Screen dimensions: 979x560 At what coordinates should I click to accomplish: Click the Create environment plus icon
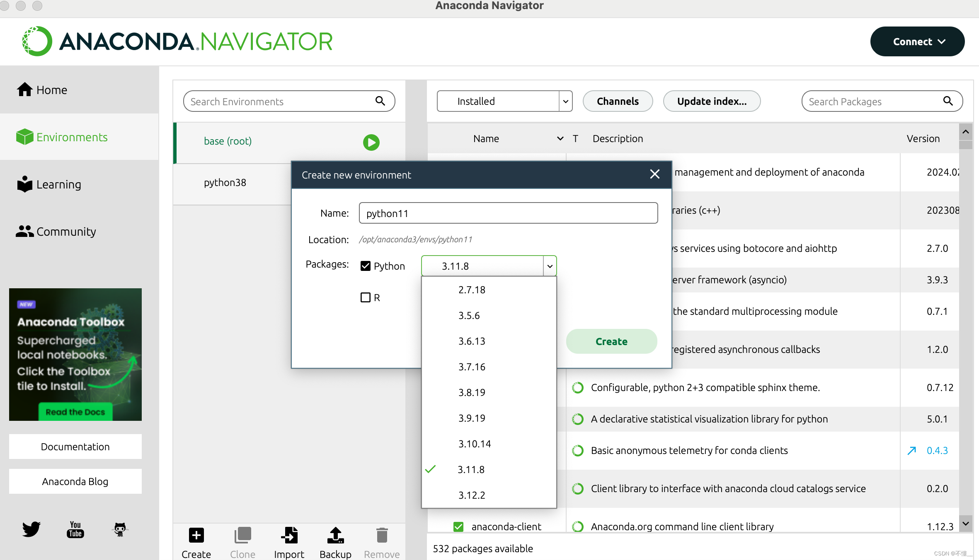pos(196,535)
